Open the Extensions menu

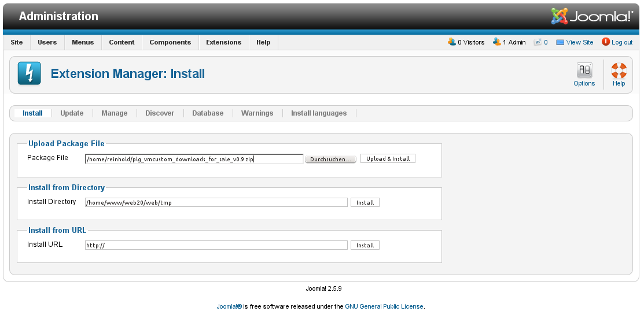click(x=223, y=42)
